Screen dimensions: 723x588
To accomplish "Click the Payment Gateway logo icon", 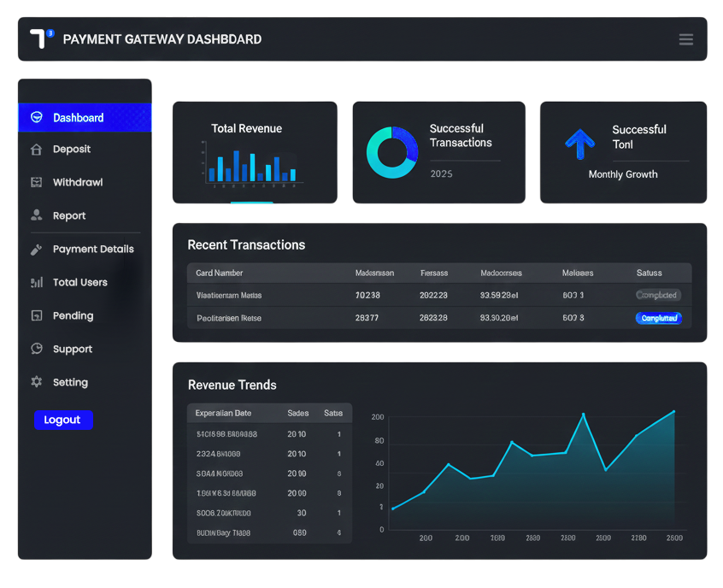I will [x=40, y=38].
